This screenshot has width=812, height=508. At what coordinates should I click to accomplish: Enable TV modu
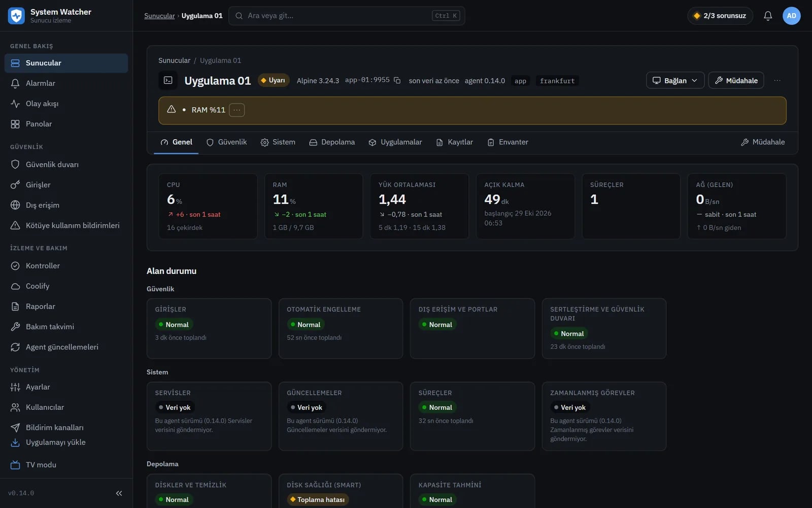[x=66, y=465]
